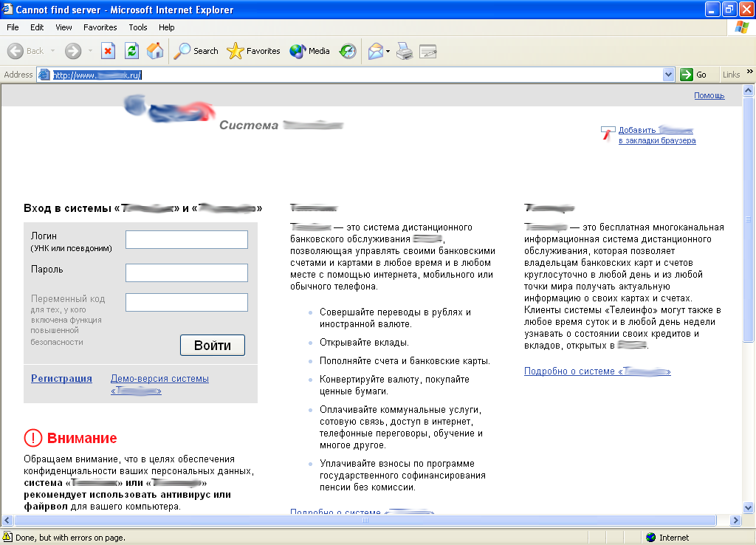Open the Search pane in the toolbar

point(196,51)
